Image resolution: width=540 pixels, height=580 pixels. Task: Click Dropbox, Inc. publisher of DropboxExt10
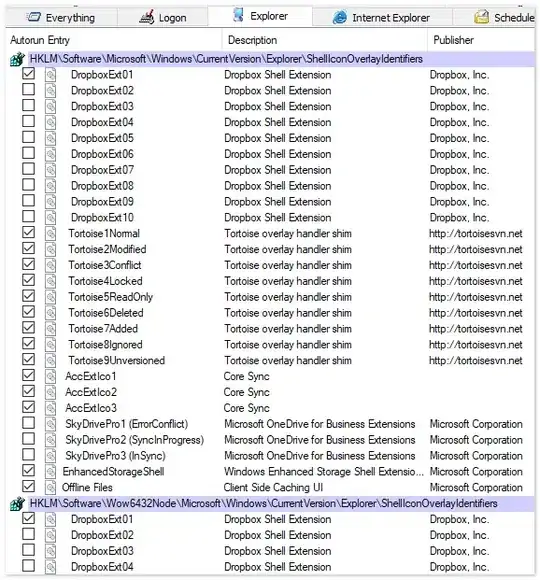tap(459, 218)
